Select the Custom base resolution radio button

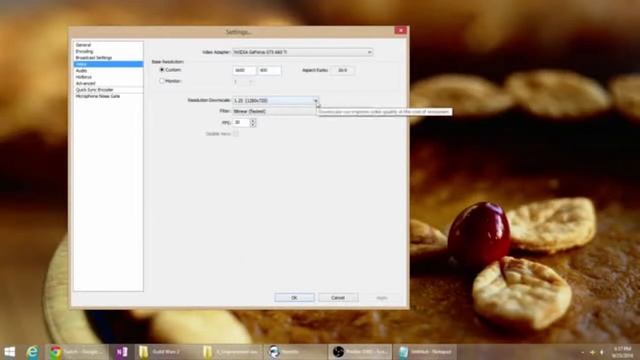pos(162,70)
